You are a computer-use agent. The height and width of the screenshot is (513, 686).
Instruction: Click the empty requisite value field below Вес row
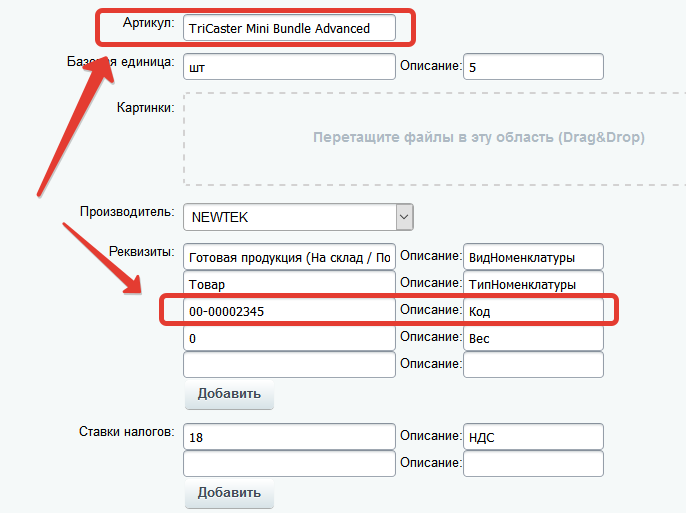pyautogui.click(x=289, y=365)
